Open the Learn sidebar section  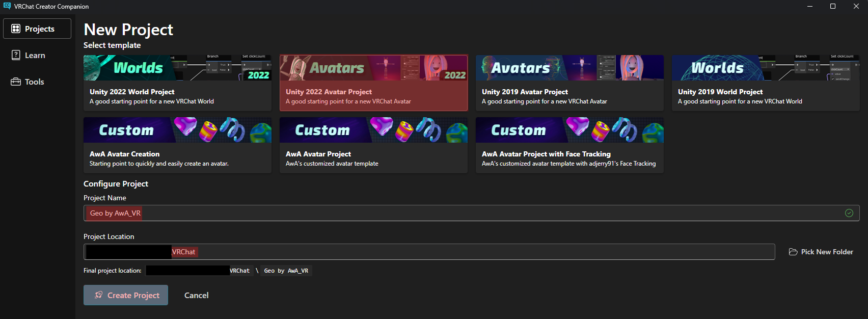point(37,55)
